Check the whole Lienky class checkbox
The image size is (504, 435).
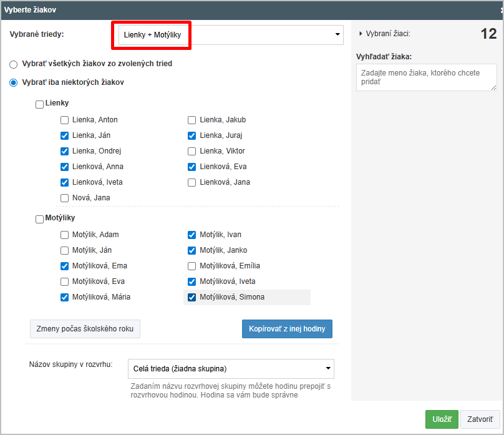pyautogui.click(x=40, y=104)
